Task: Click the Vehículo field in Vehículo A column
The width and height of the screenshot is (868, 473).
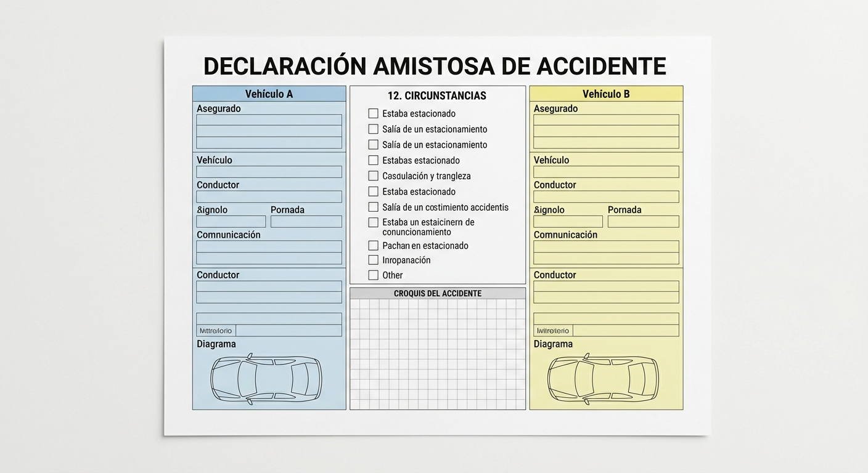Action: pos(269,172)
